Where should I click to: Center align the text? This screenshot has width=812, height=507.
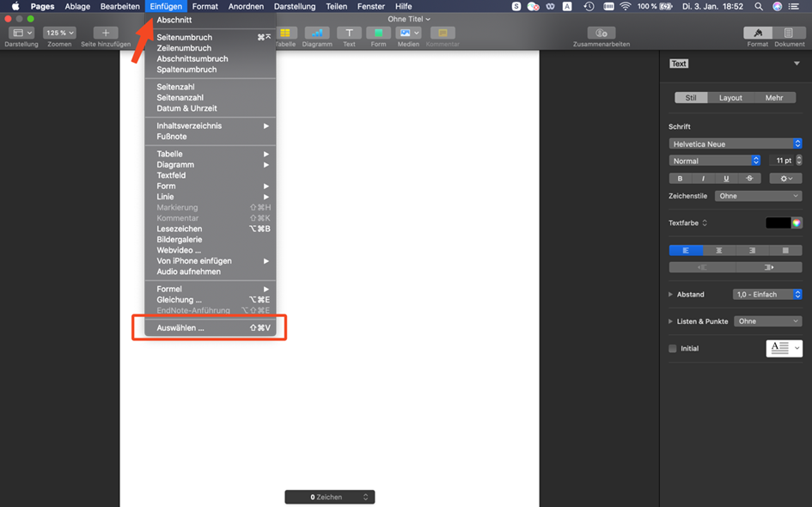click(719, 250)
